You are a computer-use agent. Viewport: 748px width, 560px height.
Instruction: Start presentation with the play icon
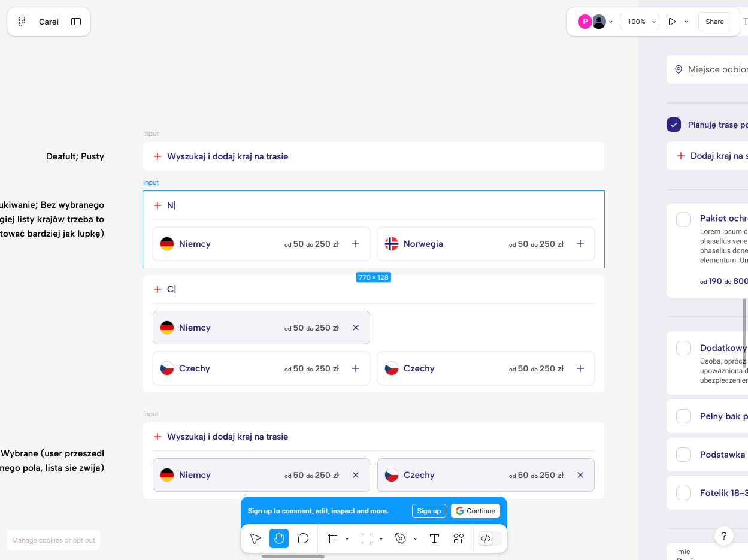pyautogui.click(x=672, y=22)
